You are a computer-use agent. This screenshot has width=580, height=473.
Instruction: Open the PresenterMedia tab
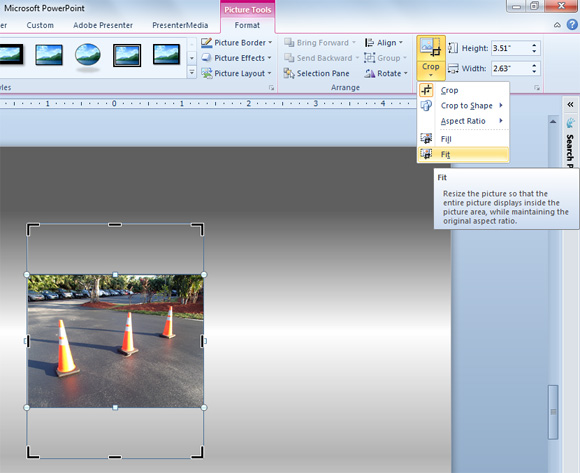click(x=180, y=25)
